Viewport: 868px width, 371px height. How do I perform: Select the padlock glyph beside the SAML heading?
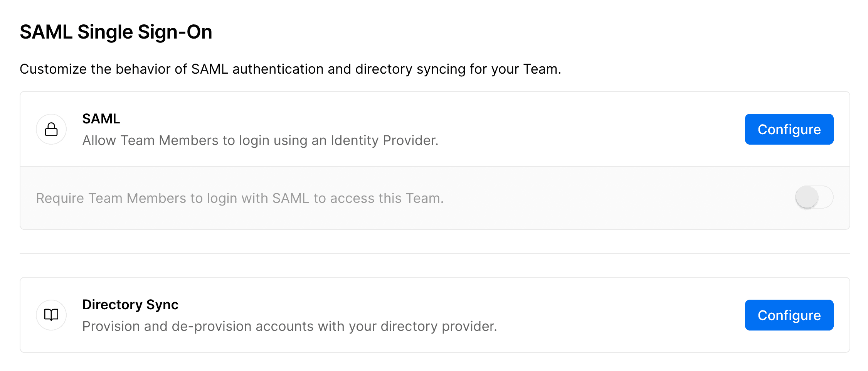(51, 129)
